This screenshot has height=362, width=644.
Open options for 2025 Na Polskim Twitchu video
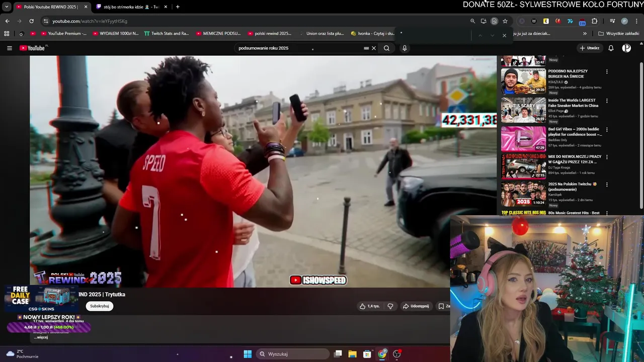click(x=607, y=185)
